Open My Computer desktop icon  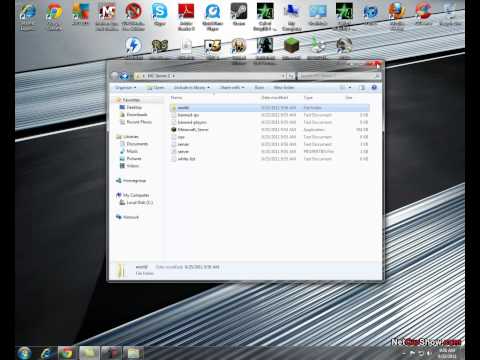291,17
